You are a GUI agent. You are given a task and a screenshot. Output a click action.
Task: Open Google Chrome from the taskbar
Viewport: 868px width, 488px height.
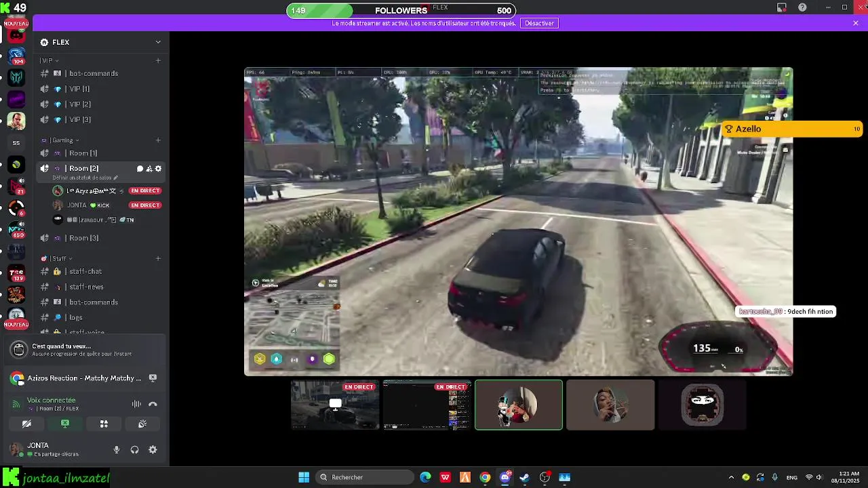click(x=485, y=477)
